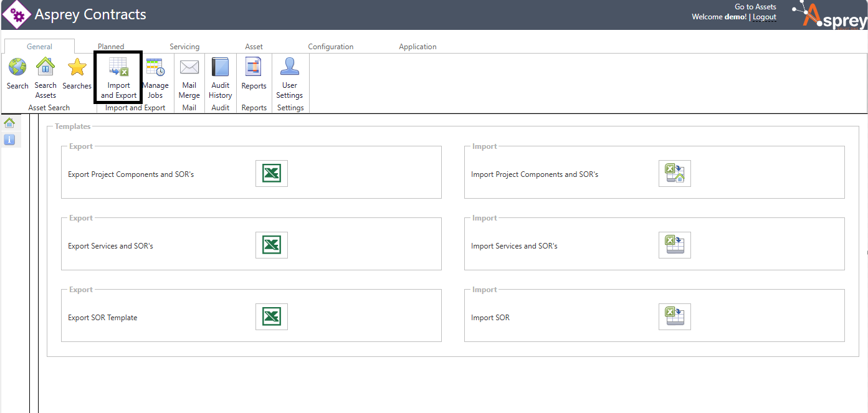Click Excel icon for Export Services and SOR's
Image resolution: width=868 pixels, height=413 pixels.
pyautogui.click(x=272, y=245)
